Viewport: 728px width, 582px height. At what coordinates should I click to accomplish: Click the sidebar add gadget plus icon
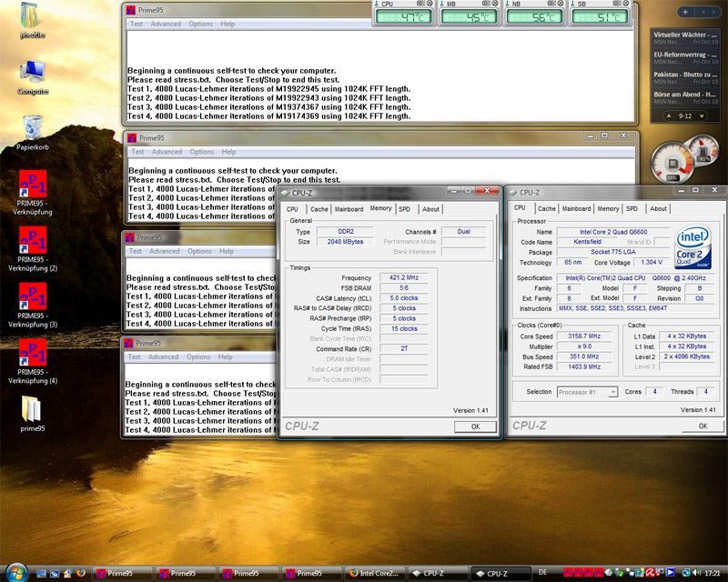tap(685, 12)
